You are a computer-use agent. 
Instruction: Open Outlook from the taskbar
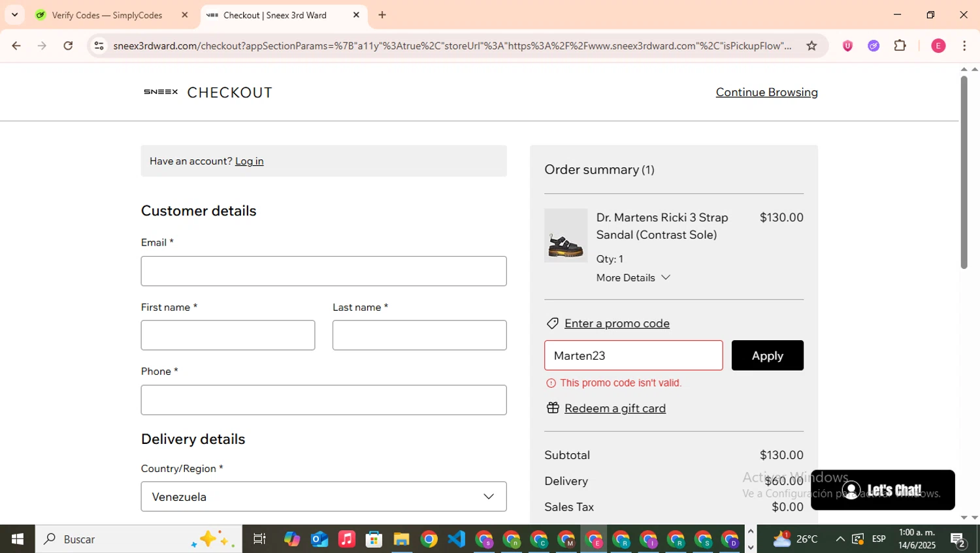coord(319,539)
